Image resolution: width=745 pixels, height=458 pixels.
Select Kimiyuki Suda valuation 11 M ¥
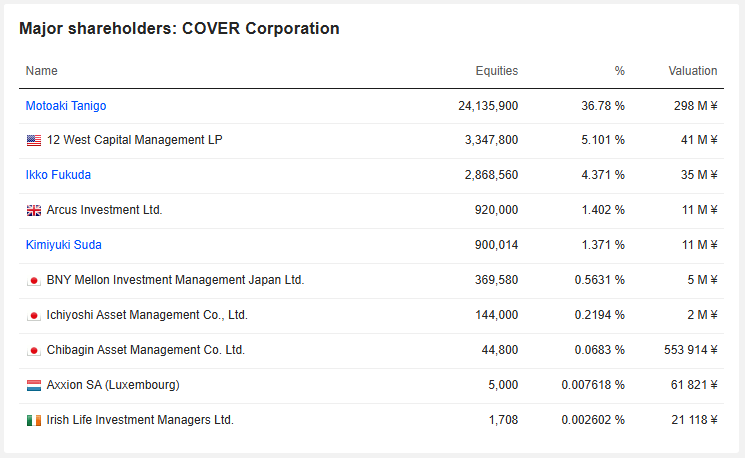pyautogui.click(x=699, y=245)
